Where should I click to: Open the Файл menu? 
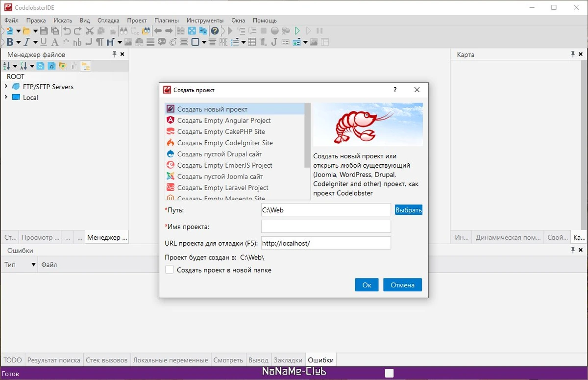(x=11, y=20)
